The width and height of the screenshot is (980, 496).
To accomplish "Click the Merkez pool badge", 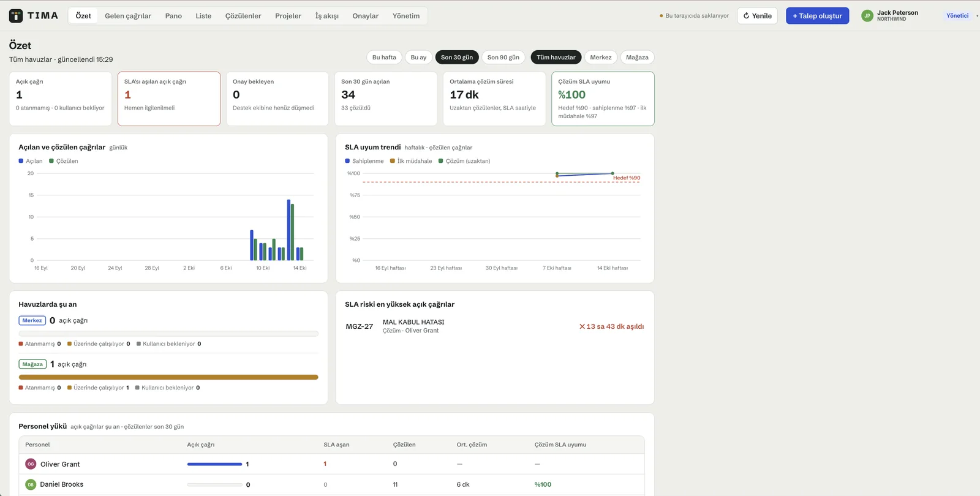I will point(32,320).
